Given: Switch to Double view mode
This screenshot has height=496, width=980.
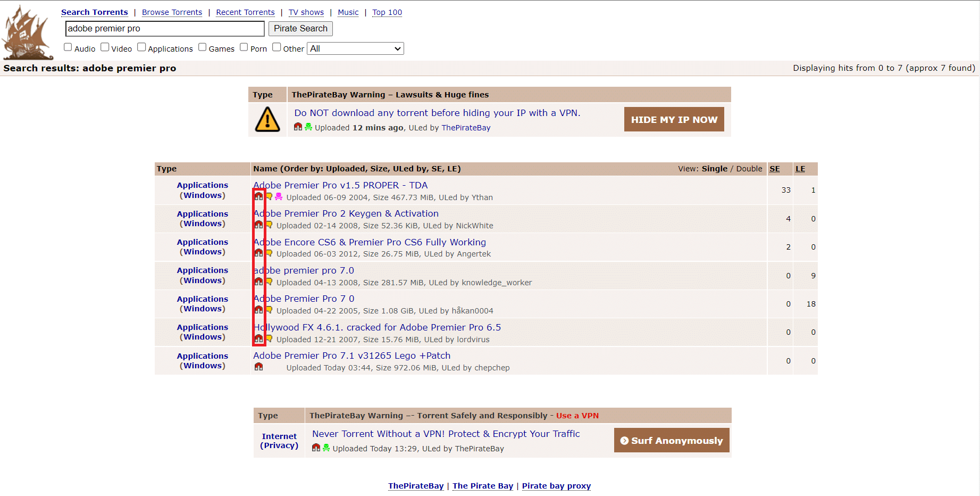Looking at the screenshot, I should click(749, 169).
